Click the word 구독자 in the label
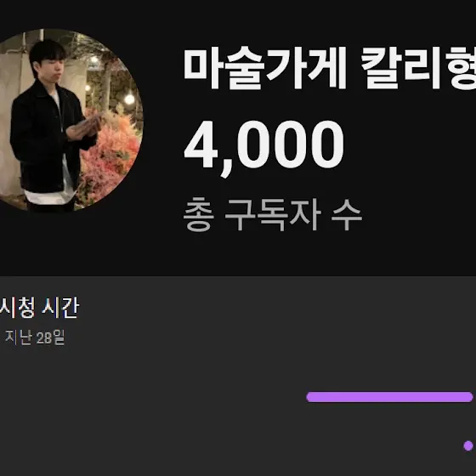The image size is (476, 476). click(273, 214)
